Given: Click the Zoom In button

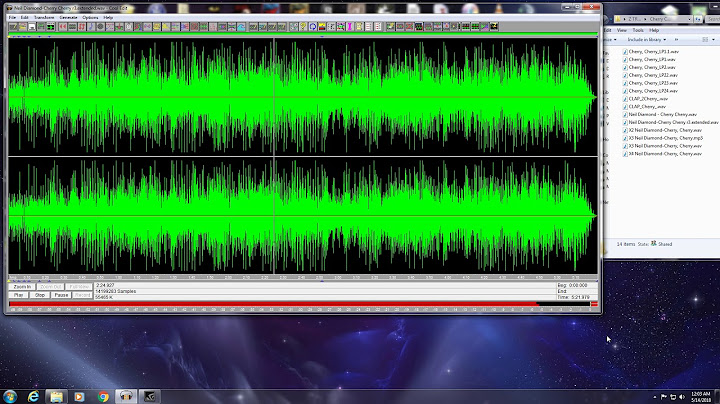Looking at the screenshot, I should pos(22,287).
